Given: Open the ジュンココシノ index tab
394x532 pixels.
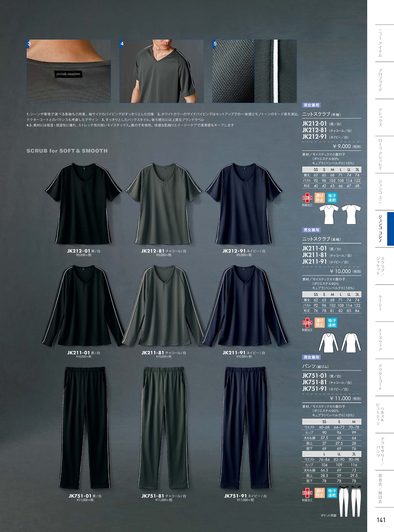Looking at the screenshot, I should [x=380, y=229].
